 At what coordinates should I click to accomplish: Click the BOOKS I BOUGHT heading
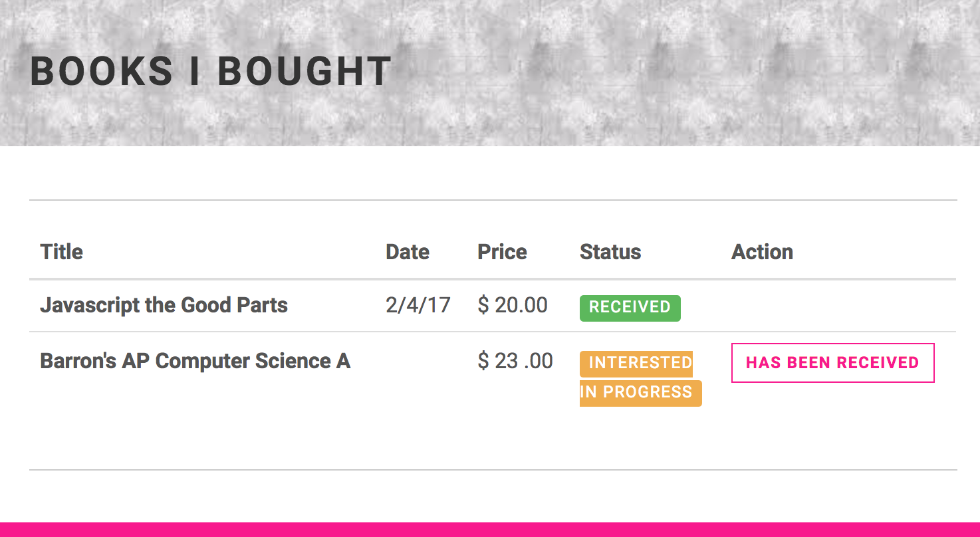click(x=210, y=72)
